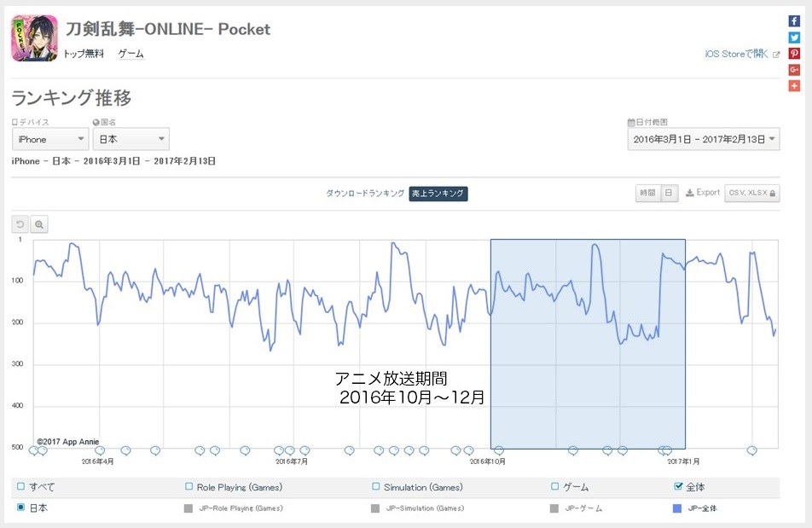Open more sharing options plus icon

794,85
